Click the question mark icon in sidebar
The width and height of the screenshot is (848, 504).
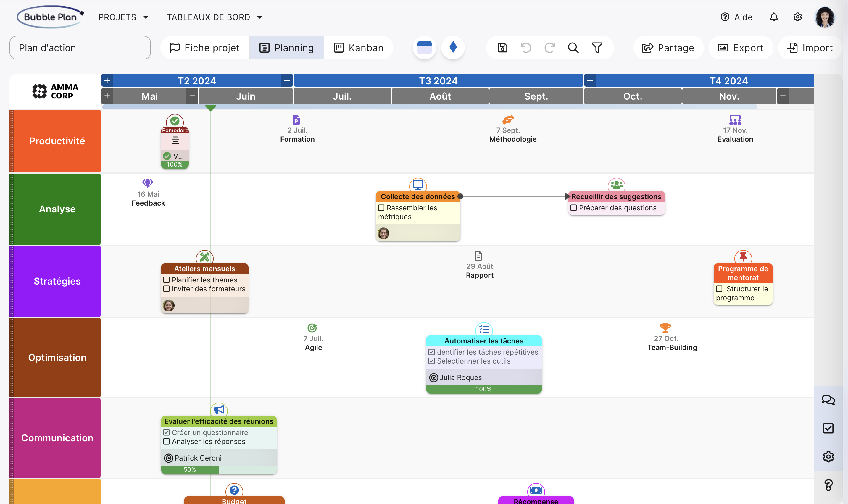pyautogui.click(x=828, y=485)
